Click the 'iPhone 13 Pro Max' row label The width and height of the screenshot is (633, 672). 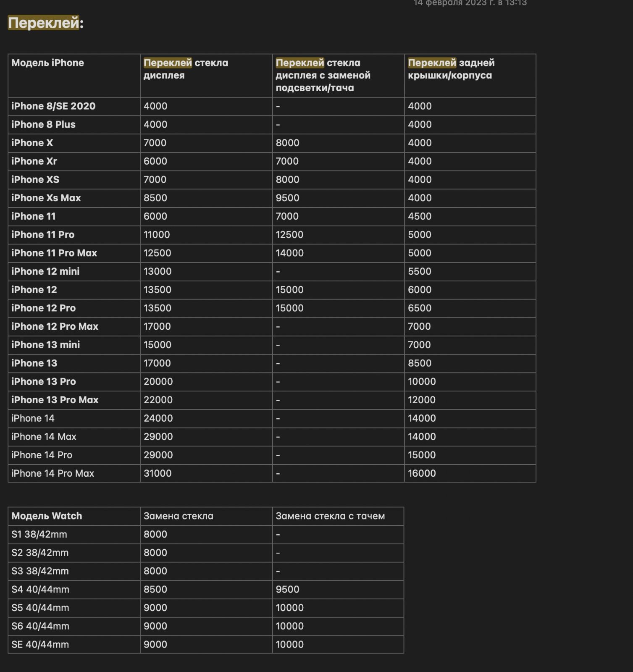click(55, 400)
